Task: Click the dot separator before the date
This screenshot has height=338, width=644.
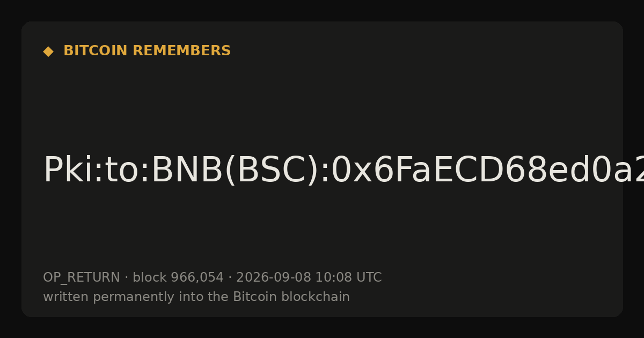Action: click(230, 278)
